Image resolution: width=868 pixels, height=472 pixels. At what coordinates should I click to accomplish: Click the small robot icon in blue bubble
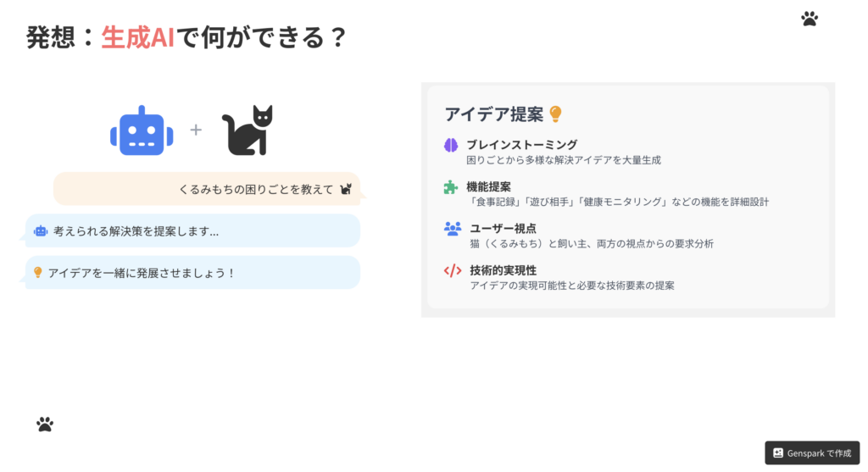tap(41, 231)
